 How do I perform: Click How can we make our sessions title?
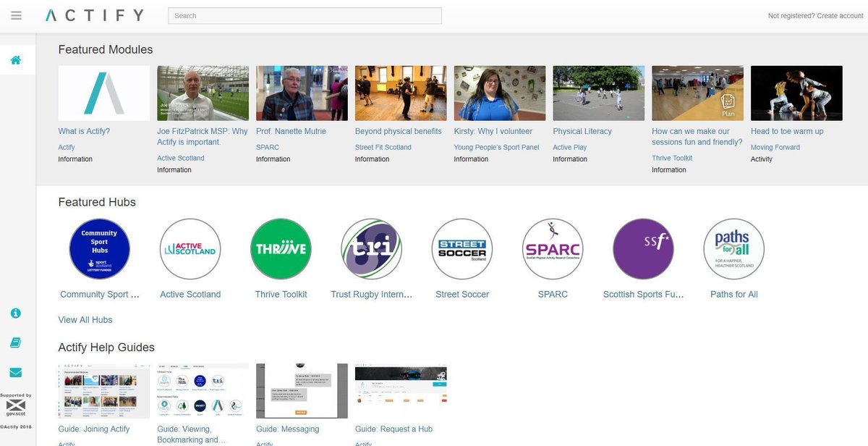697,137
